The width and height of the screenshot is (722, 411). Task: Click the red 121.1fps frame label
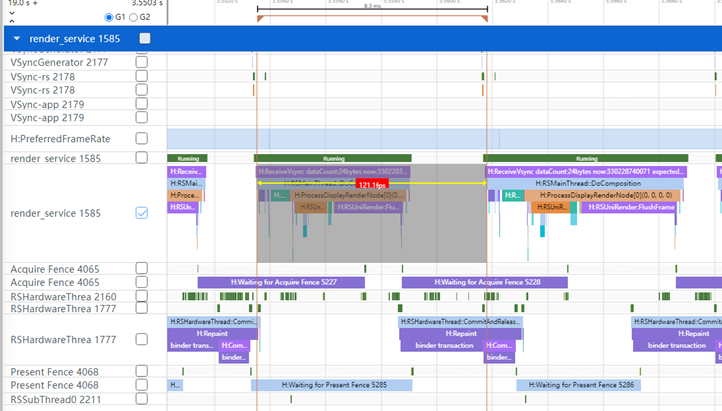tap(371, 186)
